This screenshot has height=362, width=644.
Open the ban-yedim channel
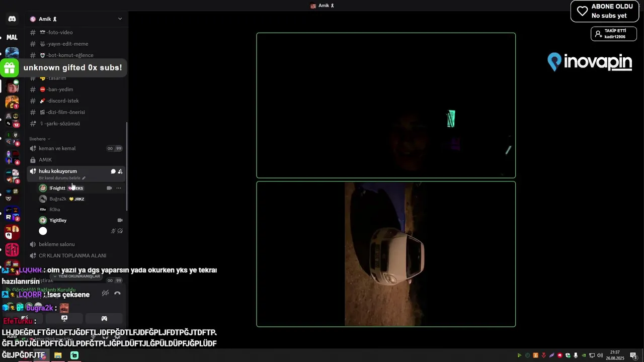76,89
